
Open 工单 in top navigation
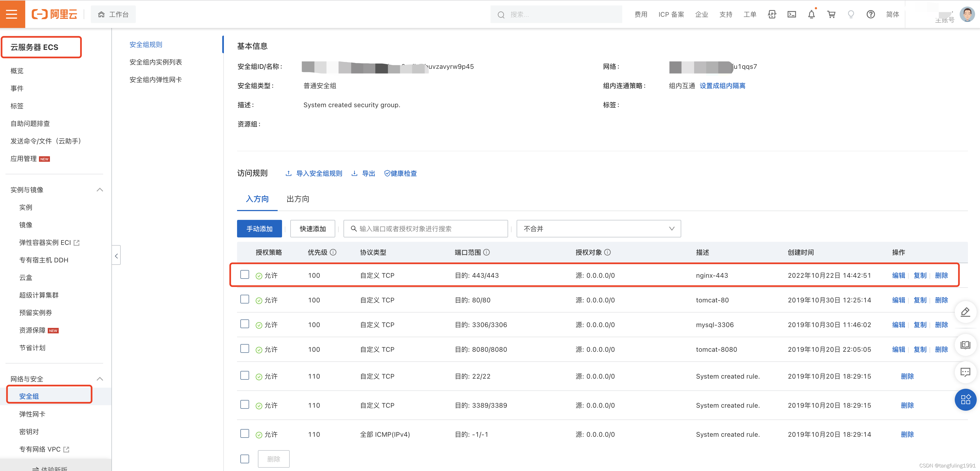[750, 15]
